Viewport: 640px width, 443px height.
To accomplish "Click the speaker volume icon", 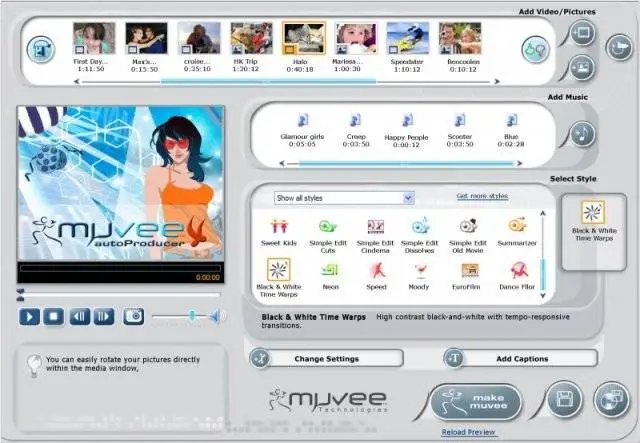I will point(216,316).
